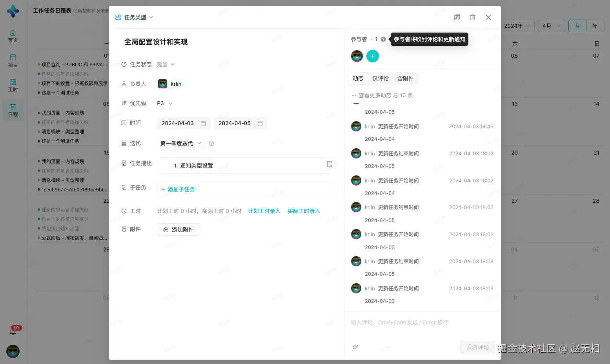
Task: Open the 任务状态 延暂 dropdown
Action: 166,64
